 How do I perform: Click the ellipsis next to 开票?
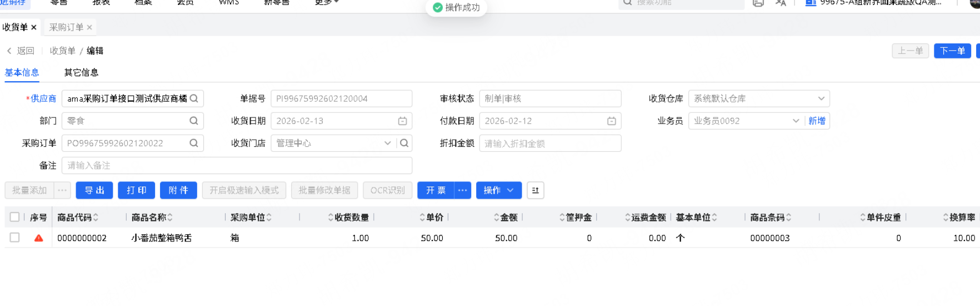pyautogui.click(x=462, y=190)
